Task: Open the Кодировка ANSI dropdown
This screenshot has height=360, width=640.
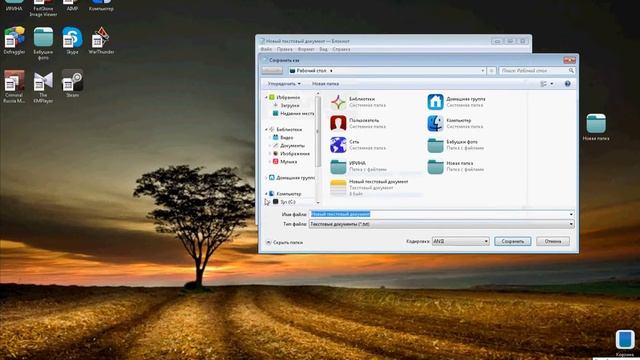Action: click(460, 241)
